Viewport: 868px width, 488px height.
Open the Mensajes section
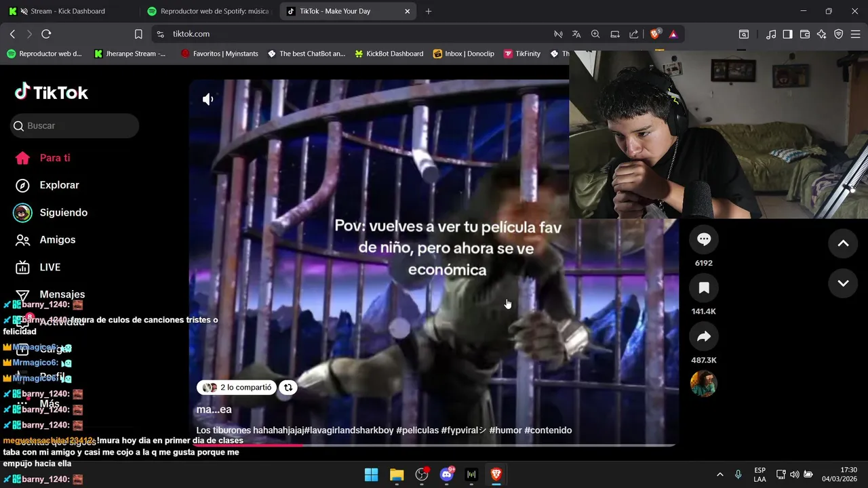click(50, 294)
